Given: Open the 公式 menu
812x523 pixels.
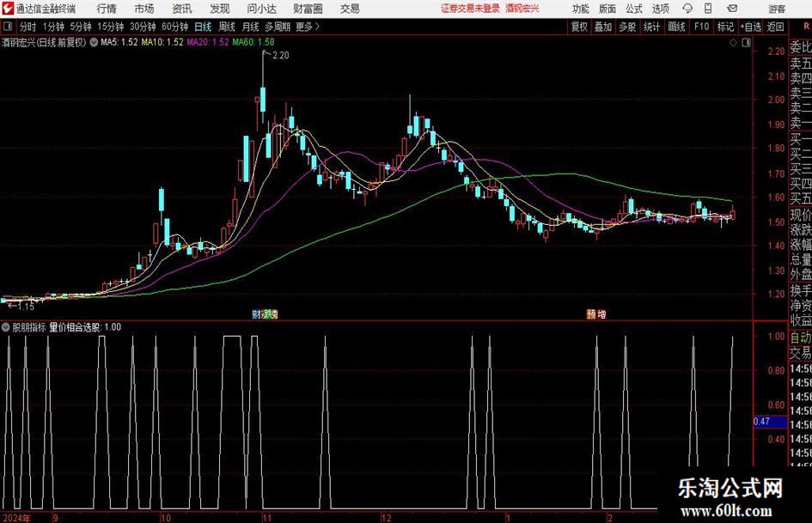Looking at the screenshot, I should pos(633,9).
